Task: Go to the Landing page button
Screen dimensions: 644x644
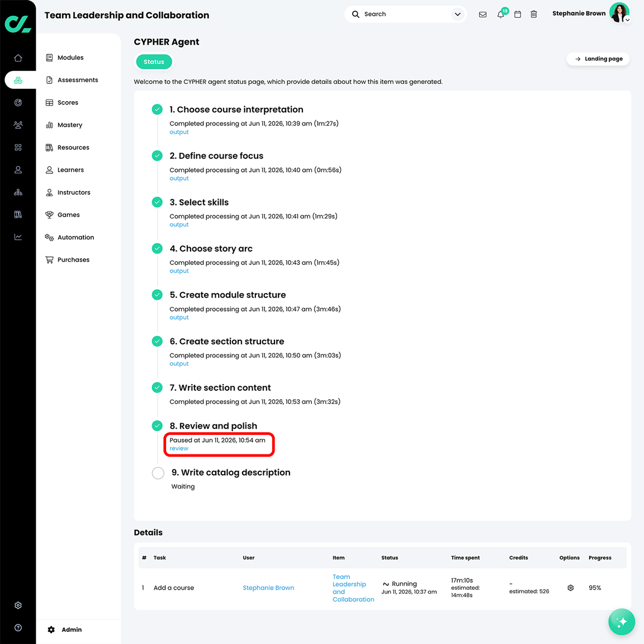Action: click(x=598, y=59)
